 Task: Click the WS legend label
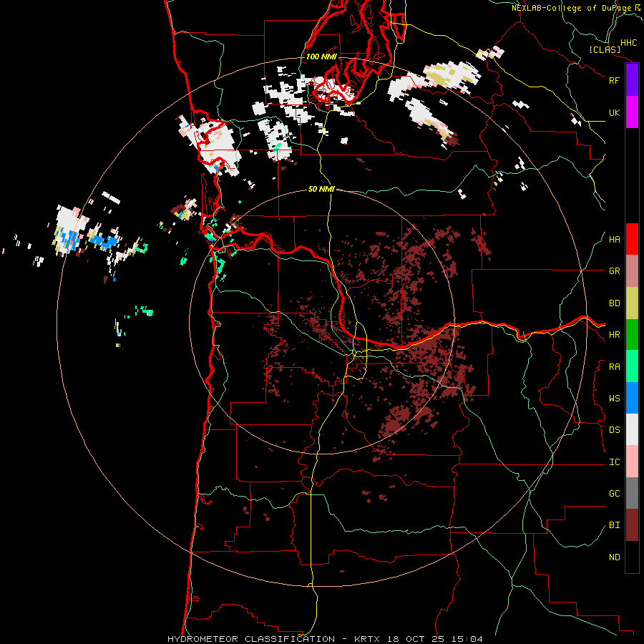pos(614,399)
